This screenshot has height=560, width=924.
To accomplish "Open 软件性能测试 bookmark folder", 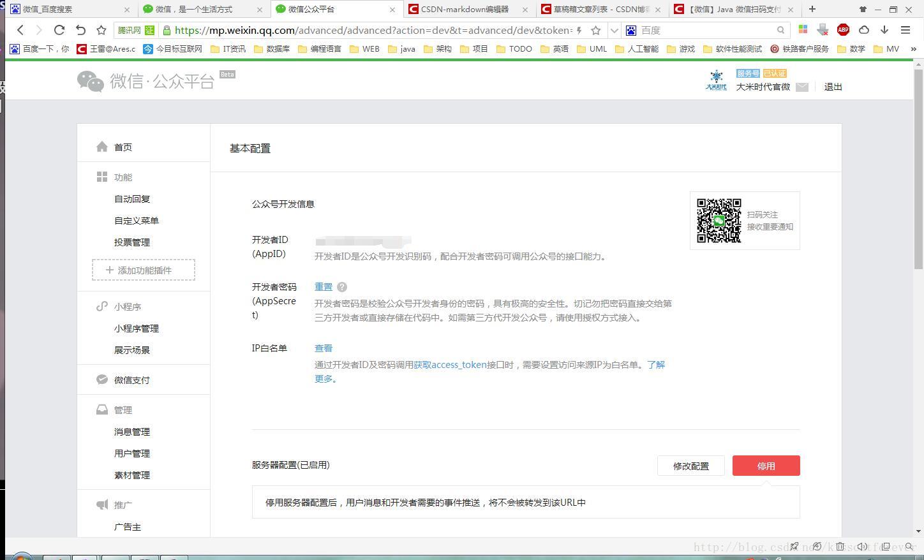I will [x=733, y=48].
